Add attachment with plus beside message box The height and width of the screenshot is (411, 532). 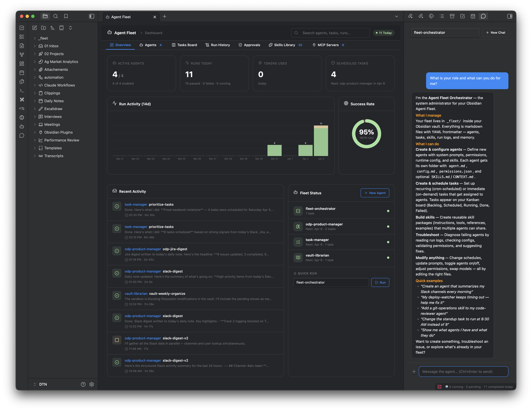(x=414, y=371)
